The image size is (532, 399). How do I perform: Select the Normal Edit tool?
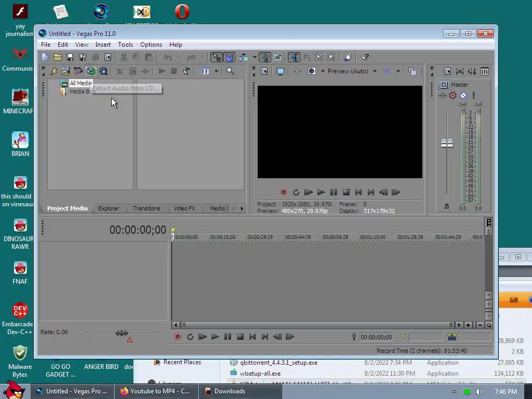(x=294, y=57)
